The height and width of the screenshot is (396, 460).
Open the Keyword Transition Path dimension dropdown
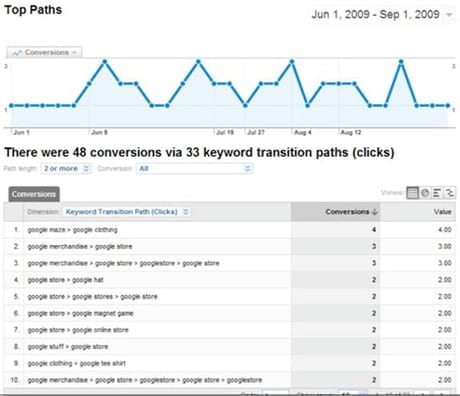click(x=127, y=212)
